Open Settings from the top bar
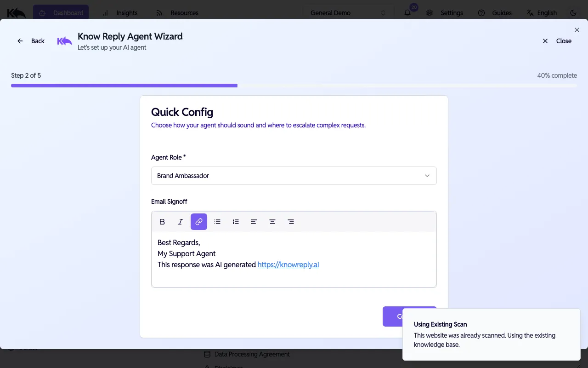The width and height of the screenshot is (588, 368). coord(445,13)
